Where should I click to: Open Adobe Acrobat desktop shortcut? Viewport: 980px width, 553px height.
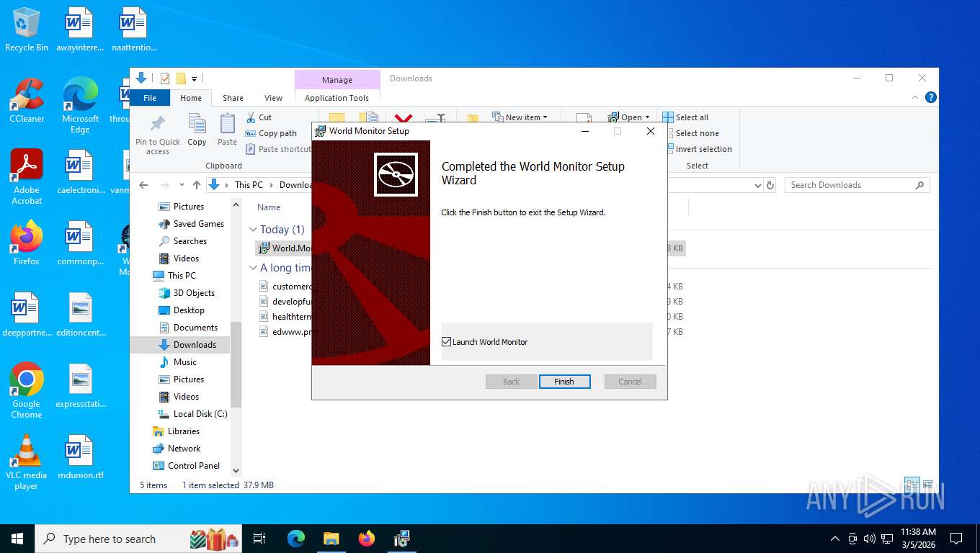(x=27, y=177)
